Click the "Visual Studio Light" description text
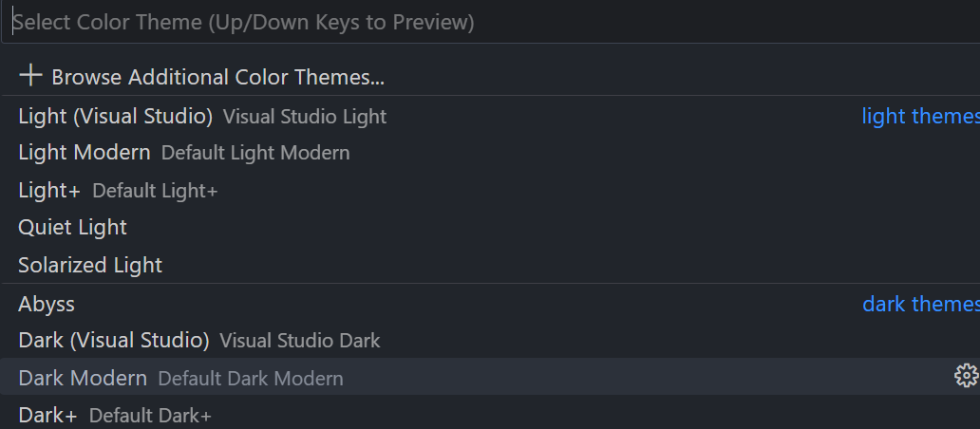980x429 pixels. point(305,117)
